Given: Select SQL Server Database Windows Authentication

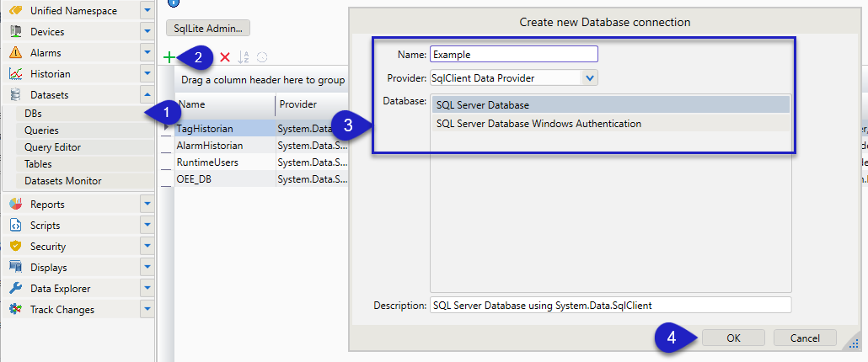Looking at the screenshot, I should [x=538, y=124].
